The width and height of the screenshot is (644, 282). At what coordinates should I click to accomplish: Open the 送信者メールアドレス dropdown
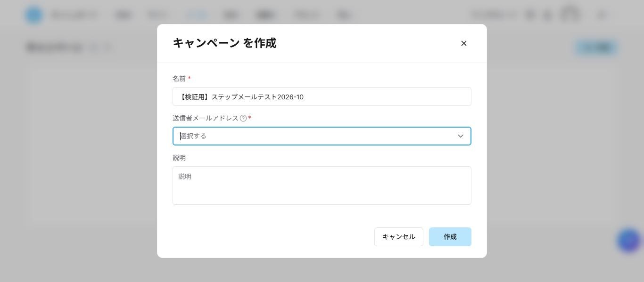[x=322, y=136]
